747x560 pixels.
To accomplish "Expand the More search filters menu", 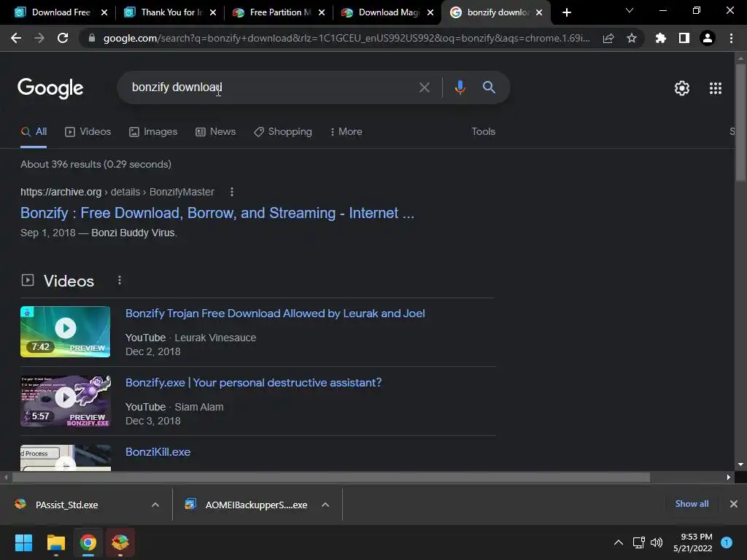I will coord(346,132).
